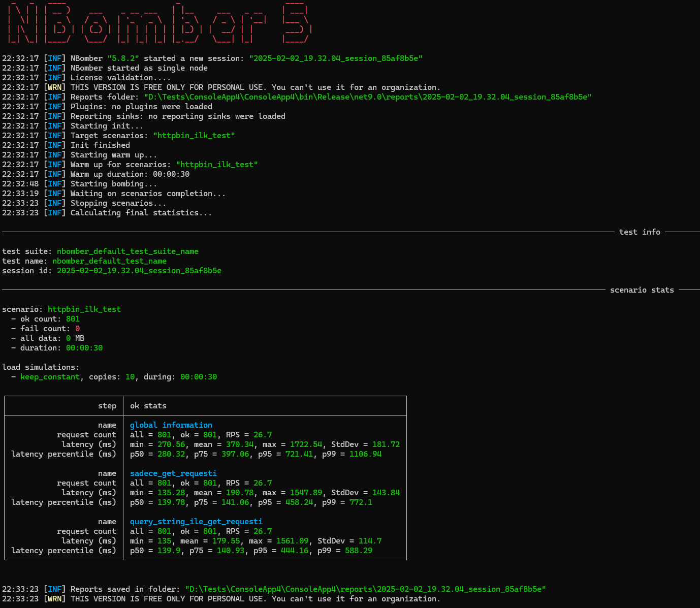Screen dimensions: 700x608
Task: Click the 'Stopping scenarios...' log line
Action: [118, 203]
